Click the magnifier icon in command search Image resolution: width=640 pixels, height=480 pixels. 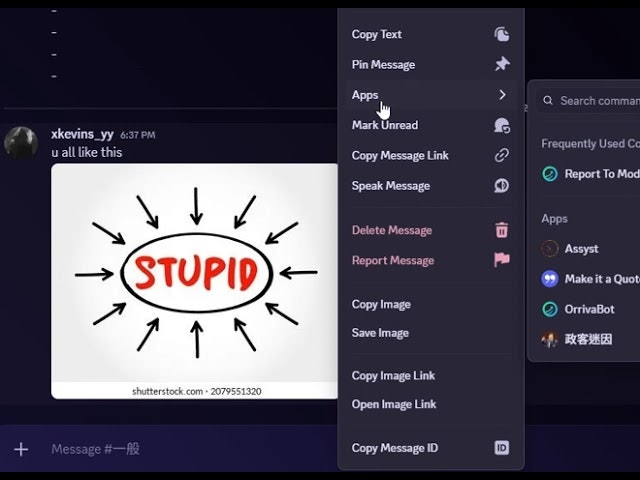(x=548, y=100)
